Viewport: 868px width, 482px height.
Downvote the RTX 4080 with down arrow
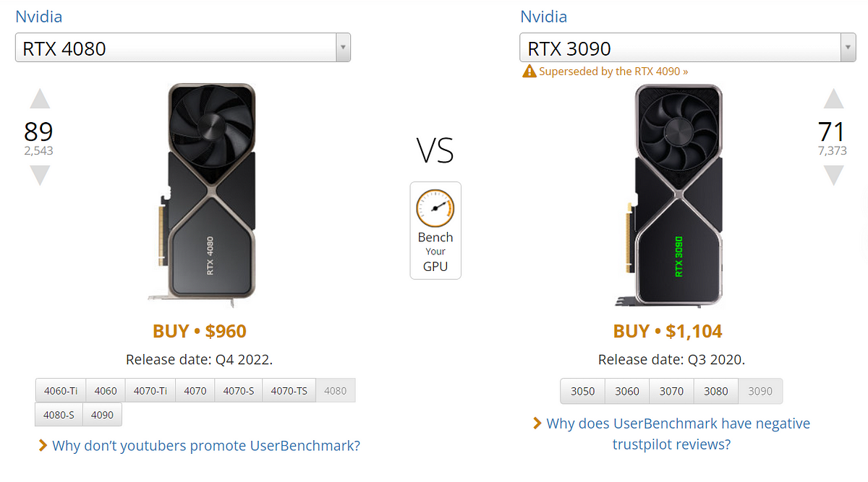(x=40, y=175)
